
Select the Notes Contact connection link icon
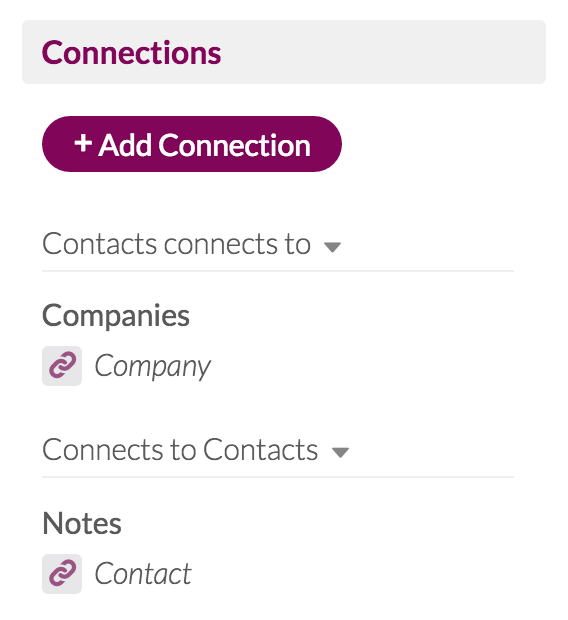[x=62, y=573]
